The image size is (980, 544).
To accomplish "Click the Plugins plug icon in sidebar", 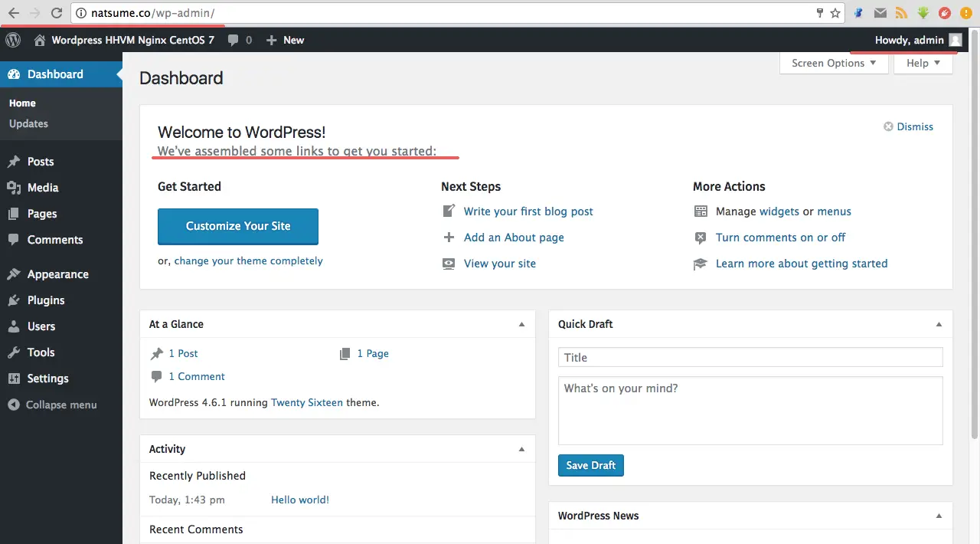I will [13, 300].
